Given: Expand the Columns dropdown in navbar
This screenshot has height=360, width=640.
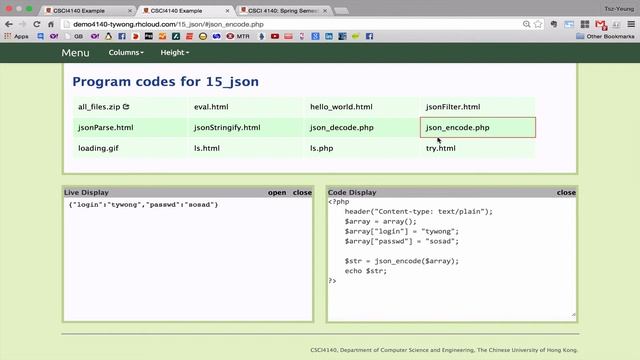Looking at the screenshot, I should click(126, 52).
